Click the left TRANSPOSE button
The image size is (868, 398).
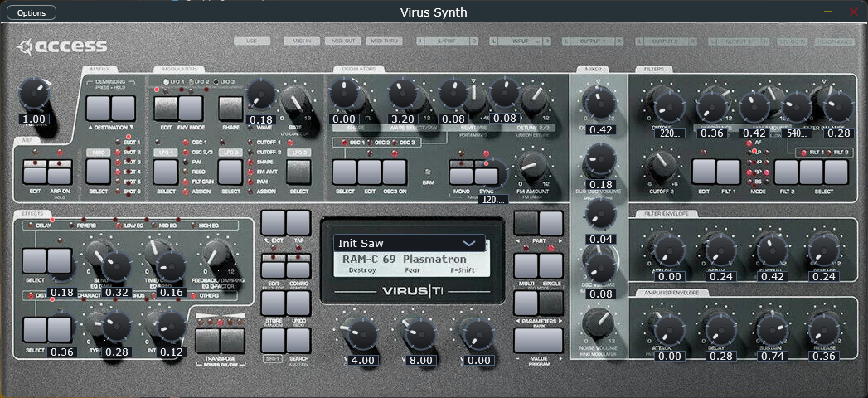tap(207, 341)
